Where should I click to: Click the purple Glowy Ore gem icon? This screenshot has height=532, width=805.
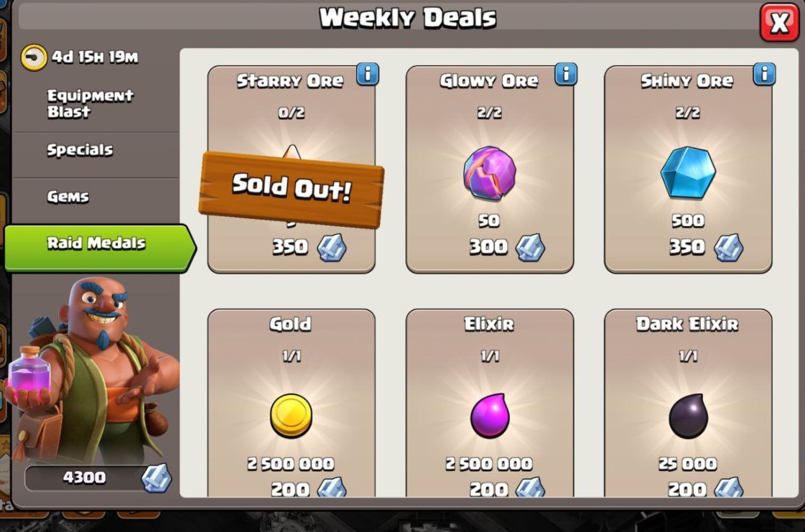(x=490, y=173)
